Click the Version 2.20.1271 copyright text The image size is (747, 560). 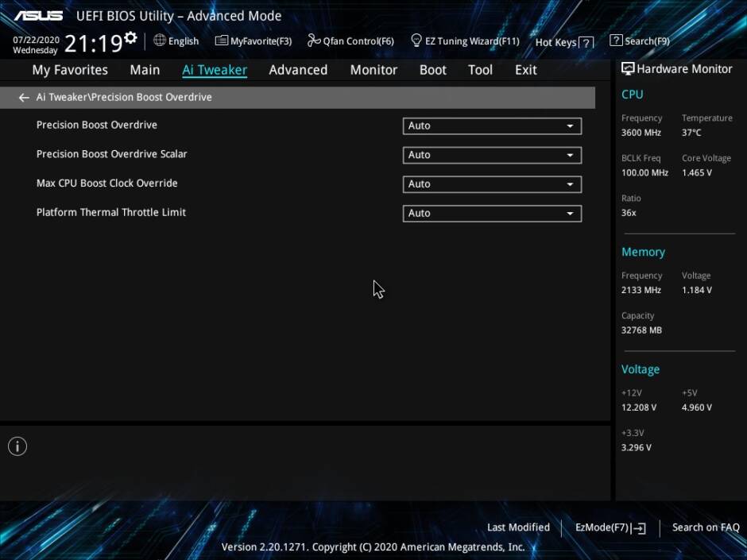click(373, 547)
